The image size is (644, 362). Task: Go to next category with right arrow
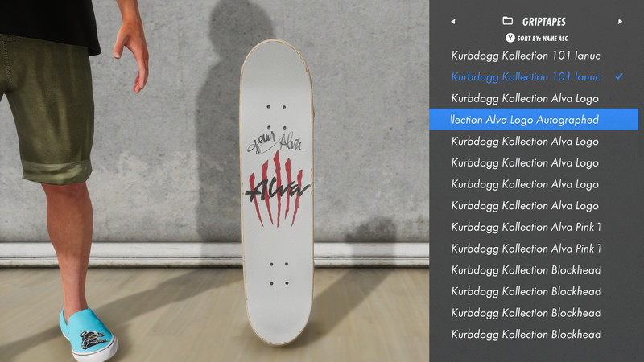pyautogui.click(x=620, y=22)
